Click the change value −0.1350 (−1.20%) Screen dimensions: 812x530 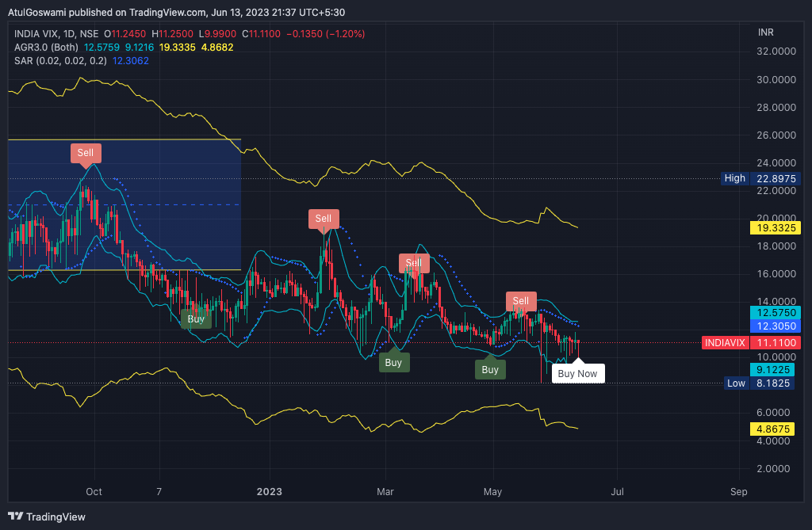(x=326, y=33)
